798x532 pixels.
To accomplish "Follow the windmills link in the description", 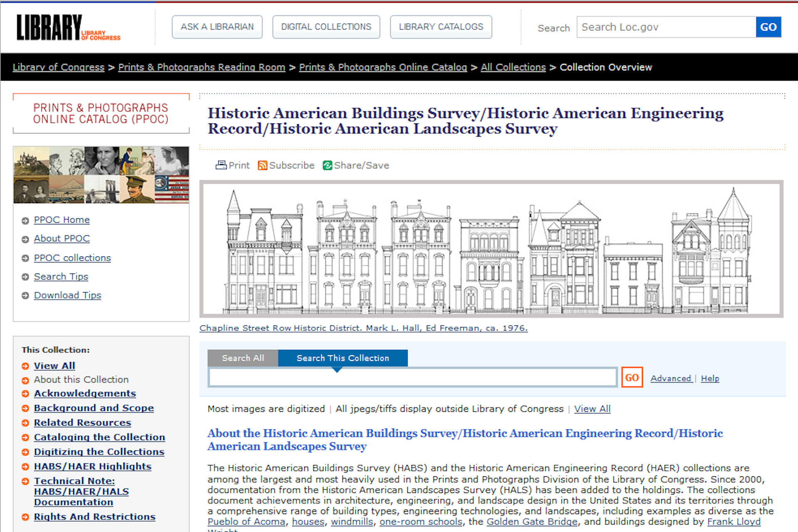I will tap(352, 522).
